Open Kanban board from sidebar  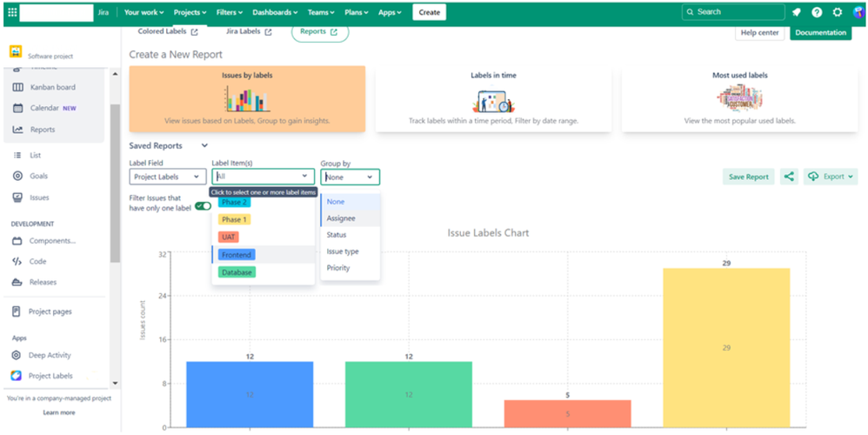pyautogui.click(x=52, y=87)
